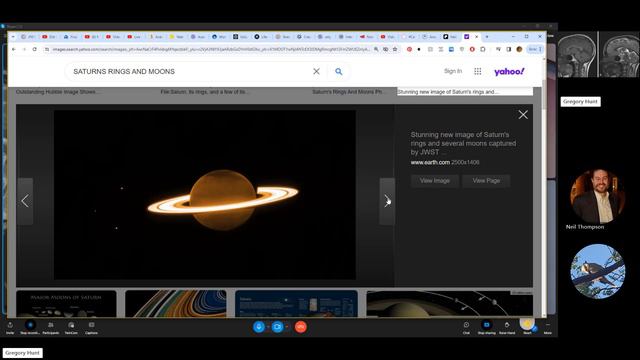The image size is (640, 360).
Task: Select the bird photo participant avatar
Action: pos(598,271)
